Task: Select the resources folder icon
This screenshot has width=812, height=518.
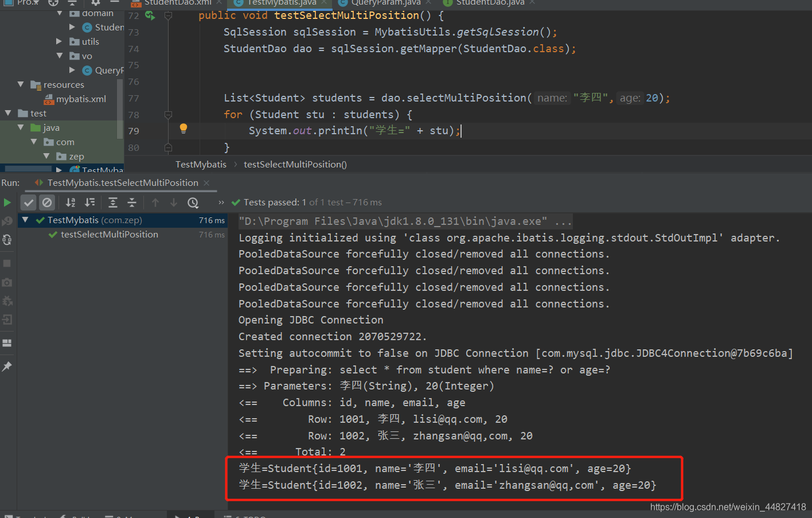Action: (x=36, y=84)
